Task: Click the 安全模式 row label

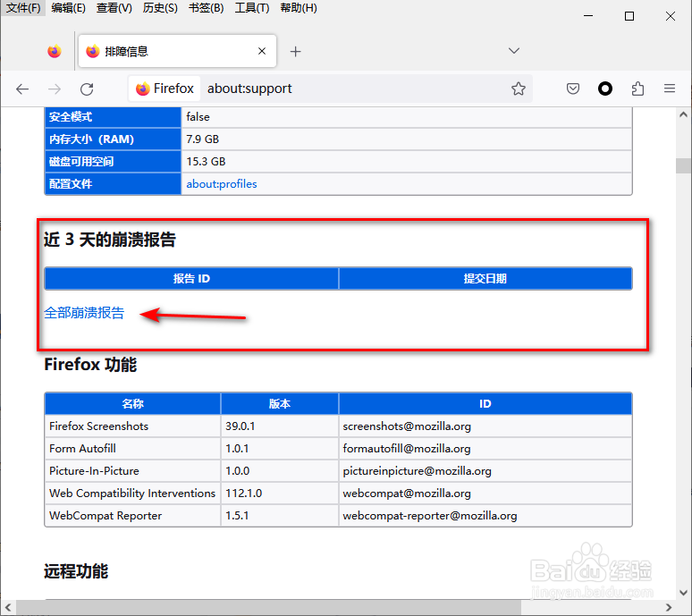Action: click(113, 117)
